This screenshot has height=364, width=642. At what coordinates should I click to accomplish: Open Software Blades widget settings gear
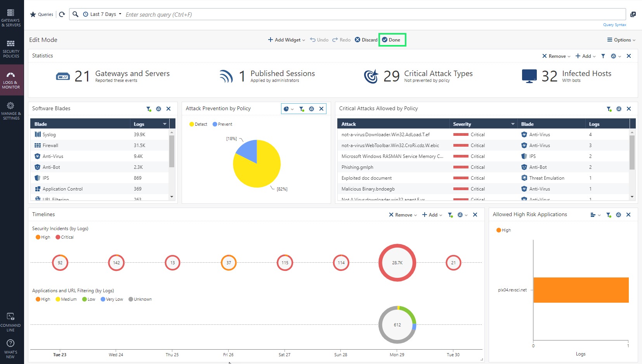(x=158, y=109)
